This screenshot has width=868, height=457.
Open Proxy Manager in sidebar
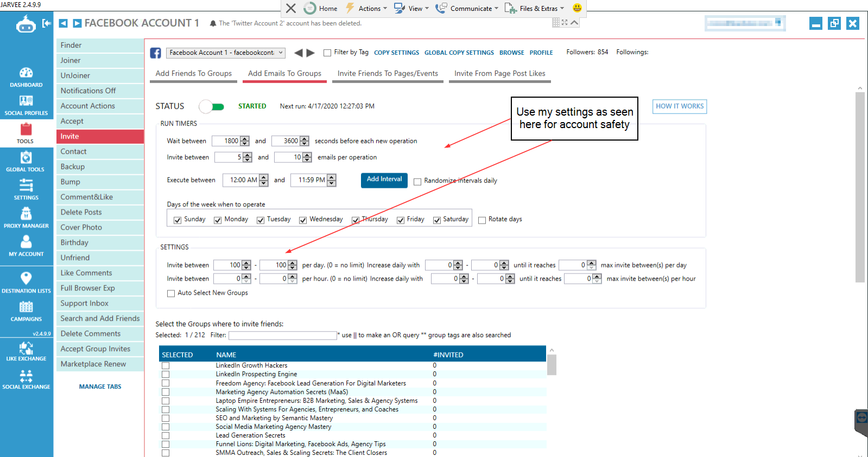click(26, 218)
